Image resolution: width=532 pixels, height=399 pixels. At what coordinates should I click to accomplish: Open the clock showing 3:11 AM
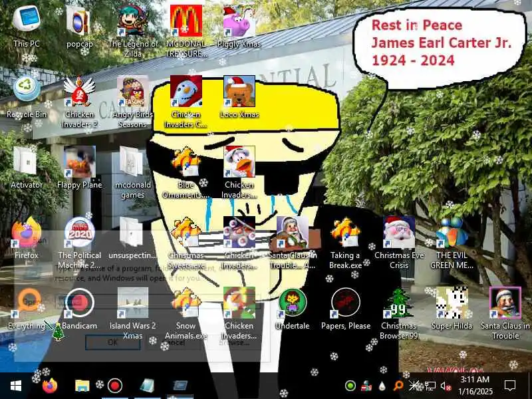pyautogui.click(x=475, y=386)
